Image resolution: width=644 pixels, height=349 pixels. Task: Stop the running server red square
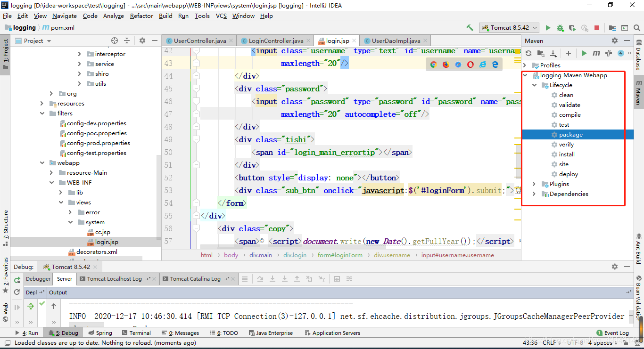point(597,28)
